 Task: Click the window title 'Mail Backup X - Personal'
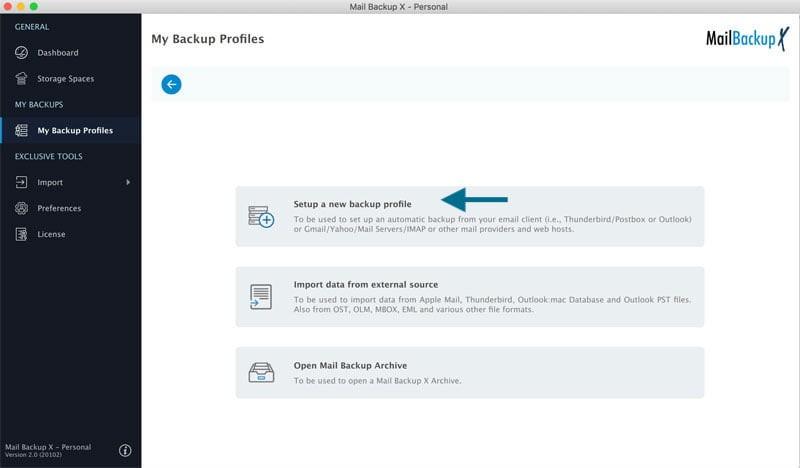[x=398, y=7]
